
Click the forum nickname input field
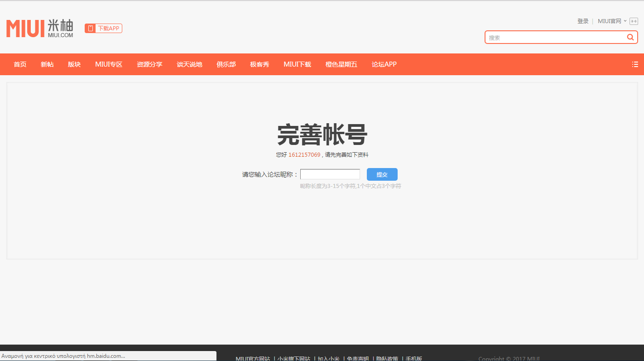pos(330,174)
